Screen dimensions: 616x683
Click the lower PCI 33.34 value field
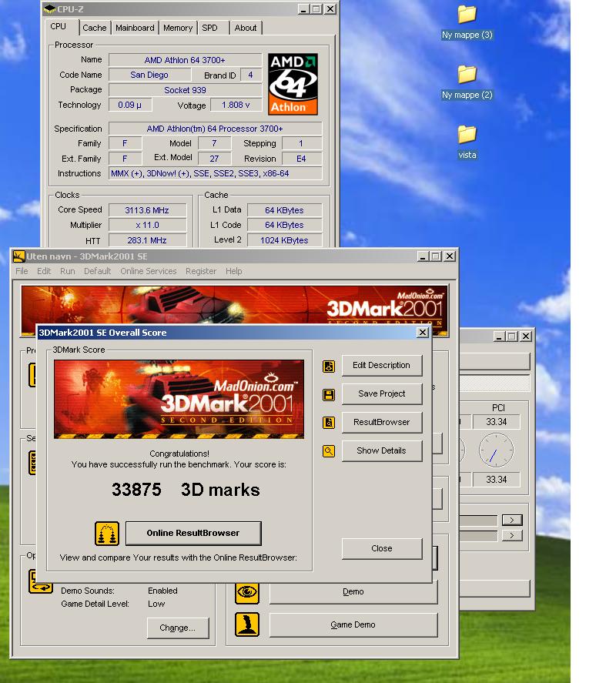pyautogui.click(x=496, y=480)
